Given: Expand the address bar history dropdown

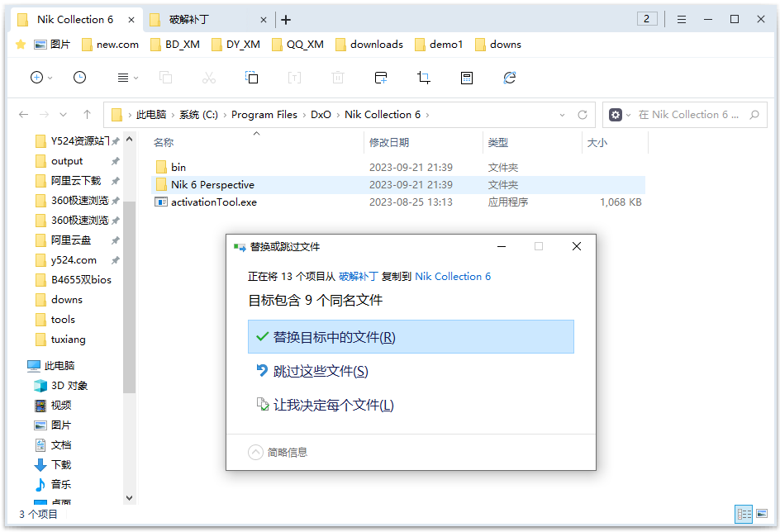Looking at the screenshot, I should pyautogui.click(x=562, y=115).
